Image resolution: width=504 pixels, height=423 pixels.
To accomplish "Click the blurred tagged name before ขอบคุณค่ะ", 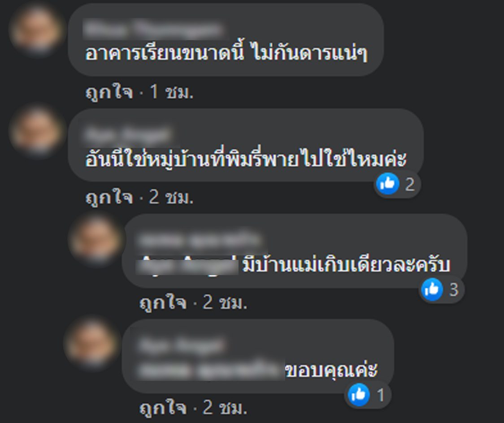I will 211,370.
